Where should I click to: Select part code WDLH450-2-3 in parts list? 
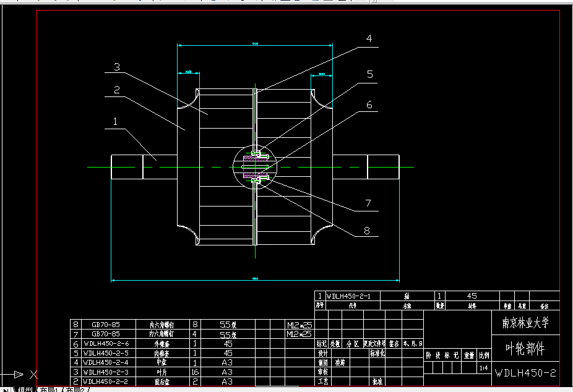click(106, 372)
